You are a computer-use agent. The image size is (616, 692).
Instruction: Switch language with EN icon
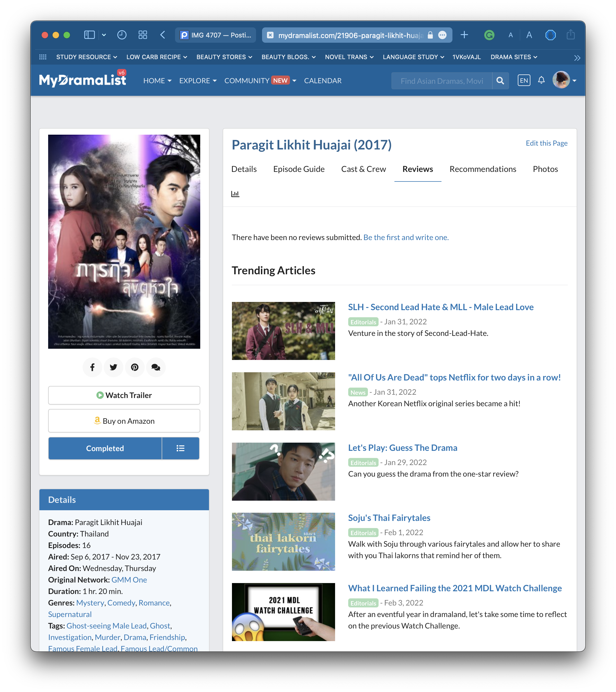pyautogui.click(x=524, y=81)
